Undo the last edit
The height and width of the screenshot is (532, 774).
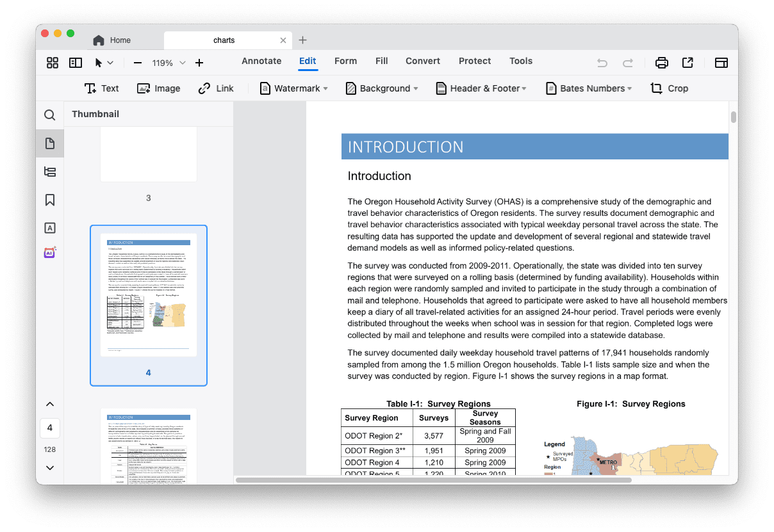click(602, 61)
